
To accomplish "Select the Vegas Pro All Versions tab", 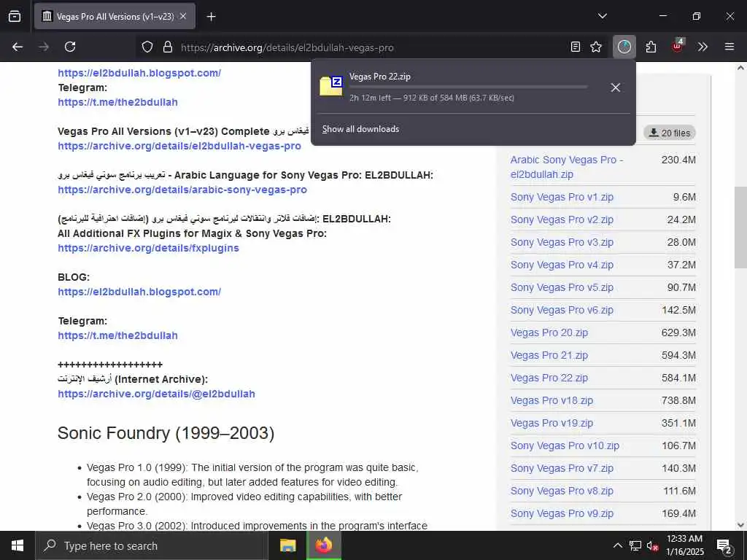I will click(x=115, y=17).
